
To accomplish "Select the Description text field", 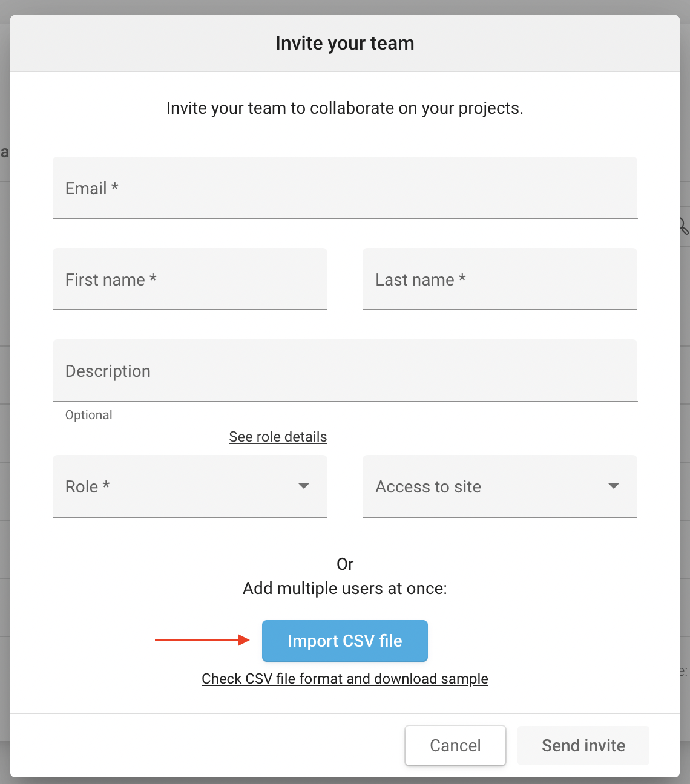I will click(344, 371).
